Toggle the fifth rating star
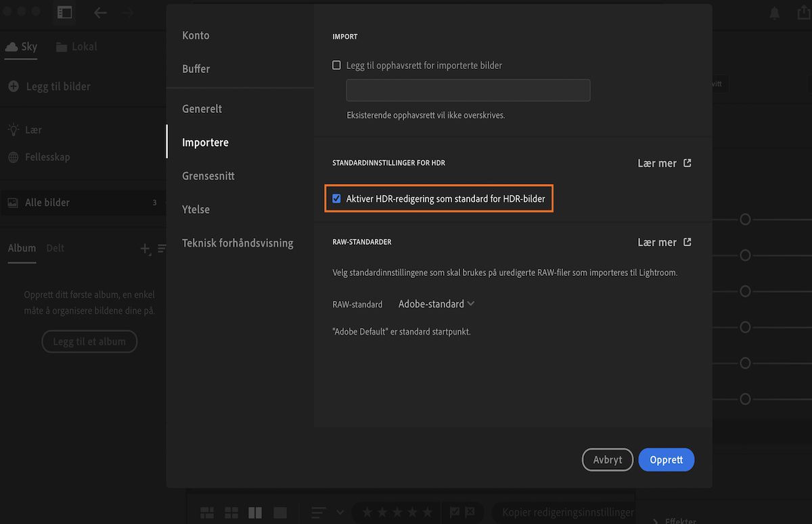The width and height of the screenshot is (812, 524). point(427,512)
